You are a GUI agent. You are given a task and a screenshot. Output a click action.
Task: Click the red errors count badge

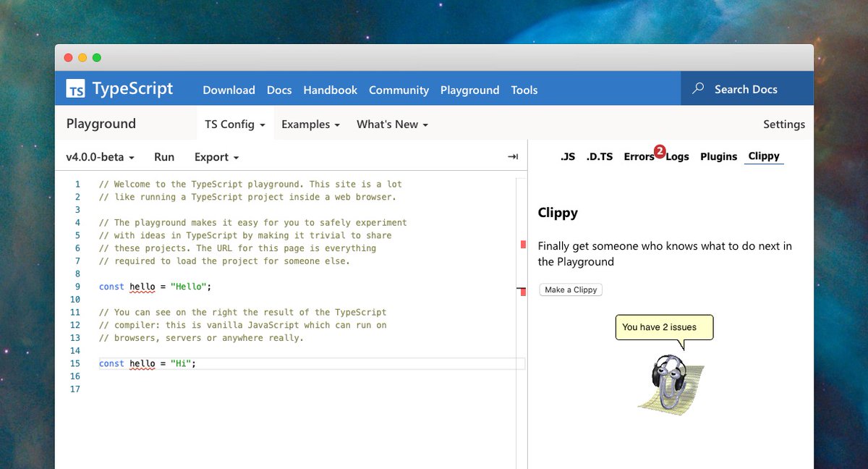660,151
